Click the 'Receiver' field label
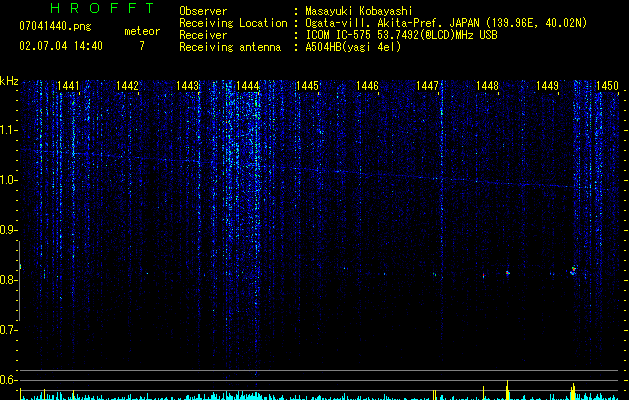 (x=203, y=35)
